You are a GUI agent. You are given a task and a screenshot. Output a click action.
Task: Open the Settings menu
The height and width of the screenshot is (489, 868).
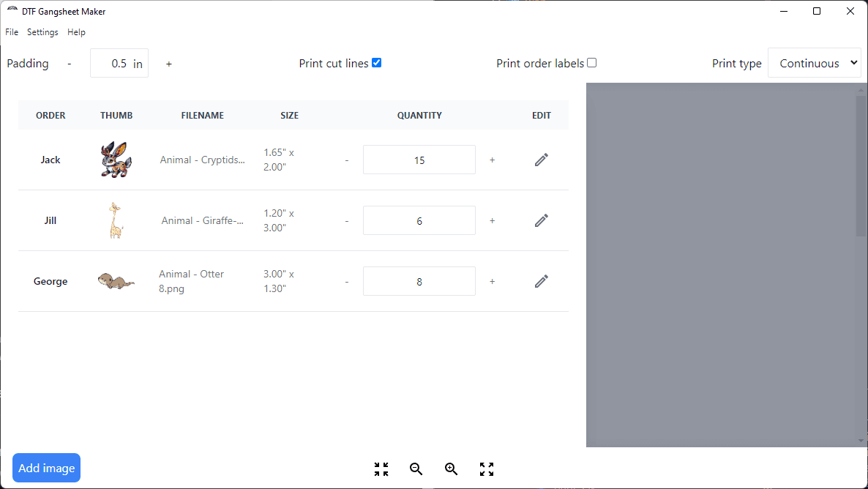(x=42, y=32)
